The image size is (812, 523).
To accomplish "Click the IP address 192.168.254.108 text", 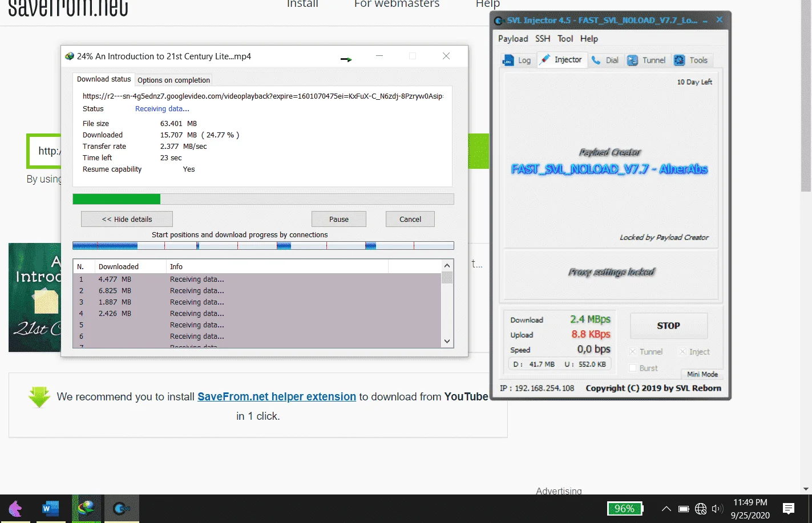I will tap(538, 388).
